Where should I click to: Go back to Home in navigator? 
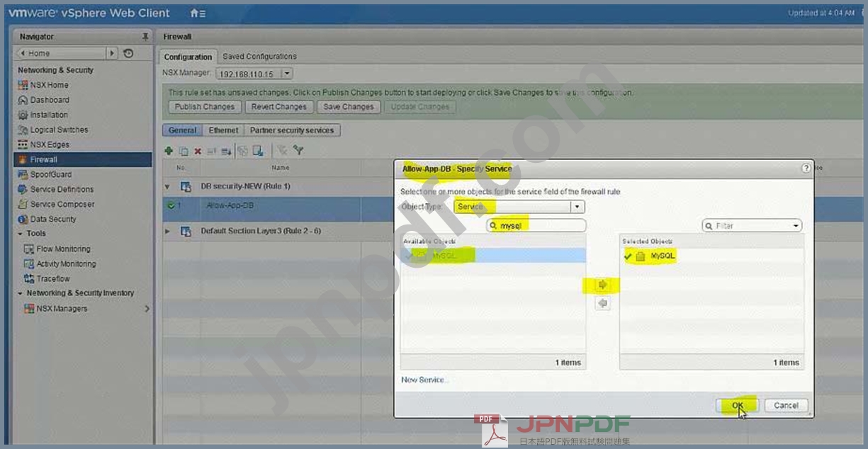[x=61, y=53]
